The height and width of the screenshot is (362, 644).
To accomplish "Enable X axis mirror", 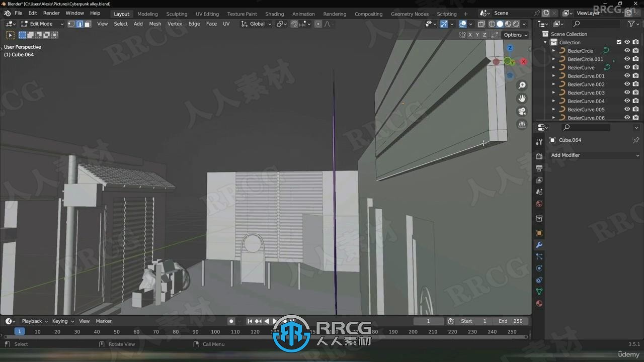I will (x=470, y=35).
